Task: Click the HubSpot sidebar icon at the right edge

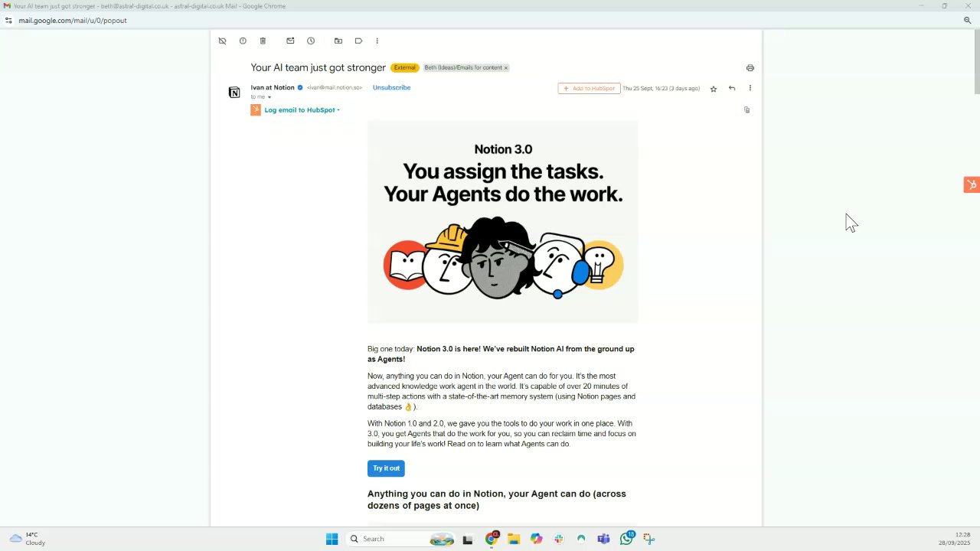Action: [972, 184]
